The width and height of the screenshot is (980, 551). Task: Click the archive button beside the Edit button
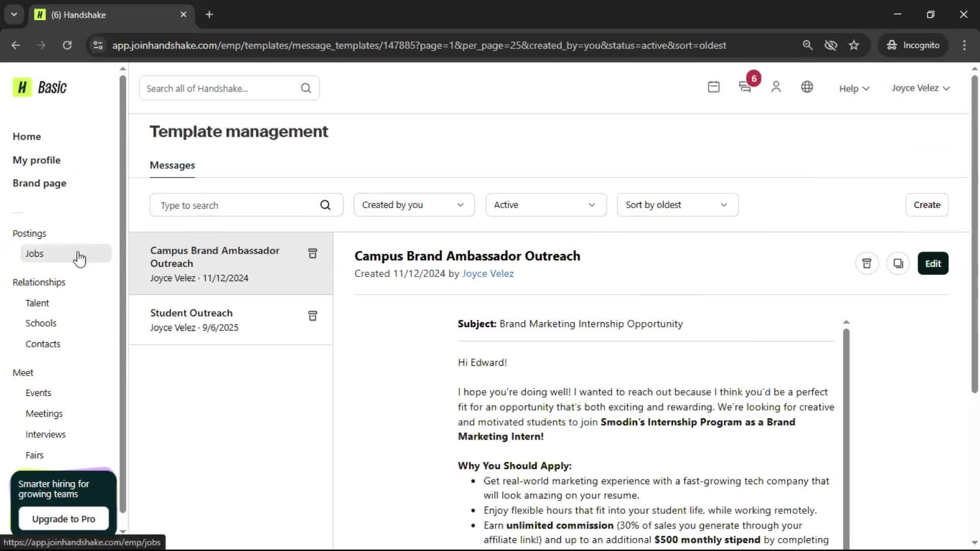coord(867,263)
